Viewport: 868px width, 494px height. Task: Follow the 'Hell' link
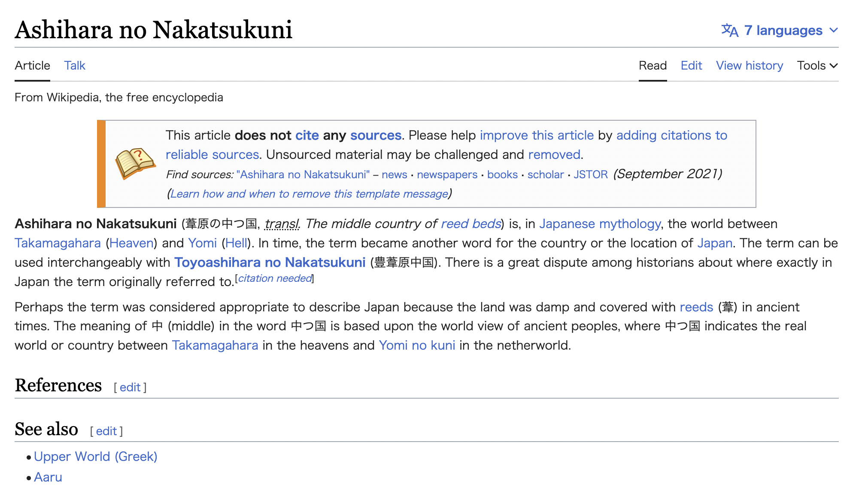pyautogui.click(x=237, y=243)
